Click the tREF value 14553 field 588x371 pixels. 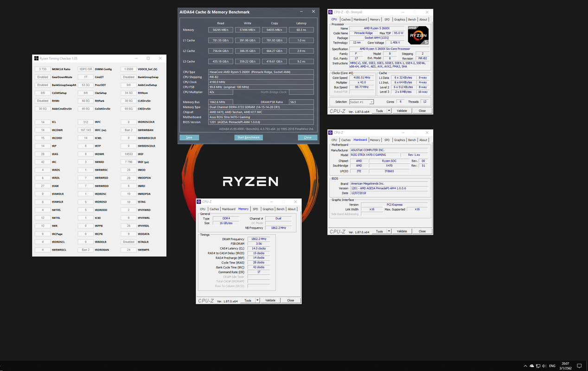tap(129, 154)
